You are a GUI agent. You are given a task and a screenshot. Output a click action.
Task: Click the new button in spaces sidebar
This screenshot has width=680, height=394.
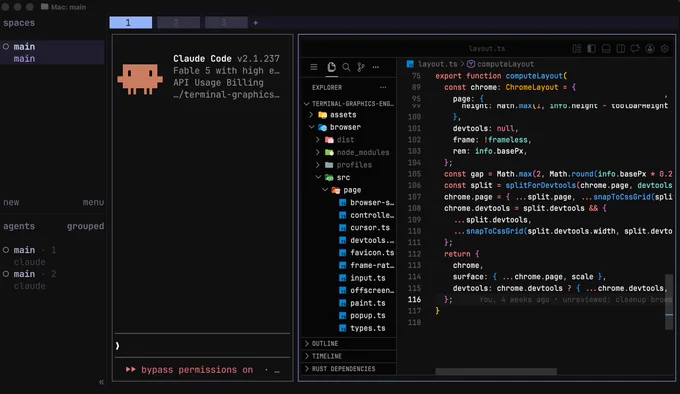[x=11, y=202]
